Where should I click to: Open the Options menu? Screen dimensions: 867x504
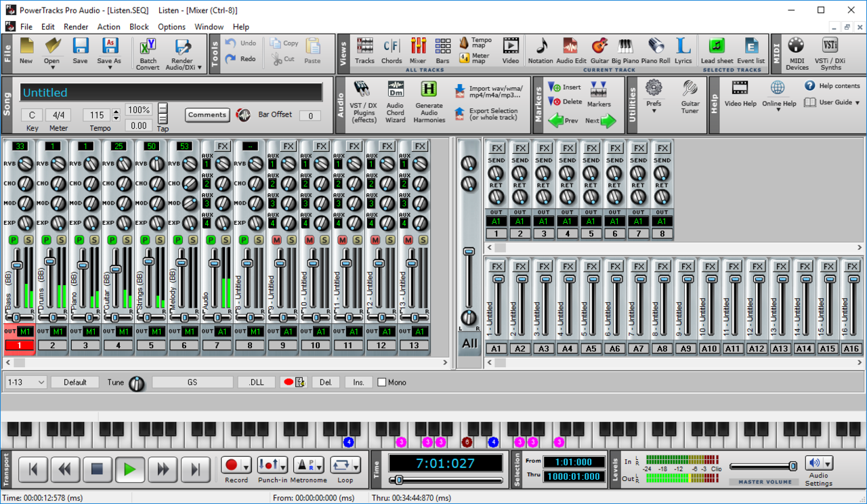(x=171, y=27)
